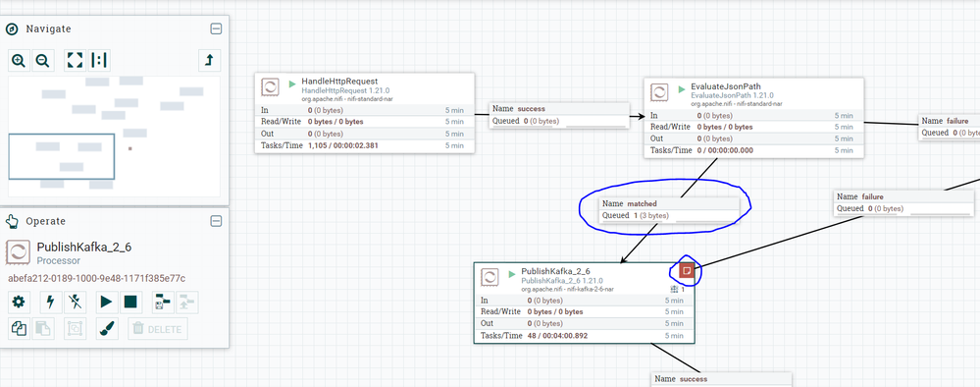
Task: Fit the flow to screen icon
Action: tap(75, 61)
